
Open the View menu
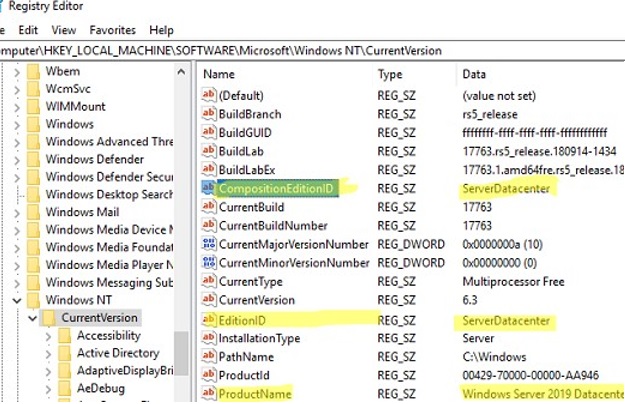click(x=63, y=30)
